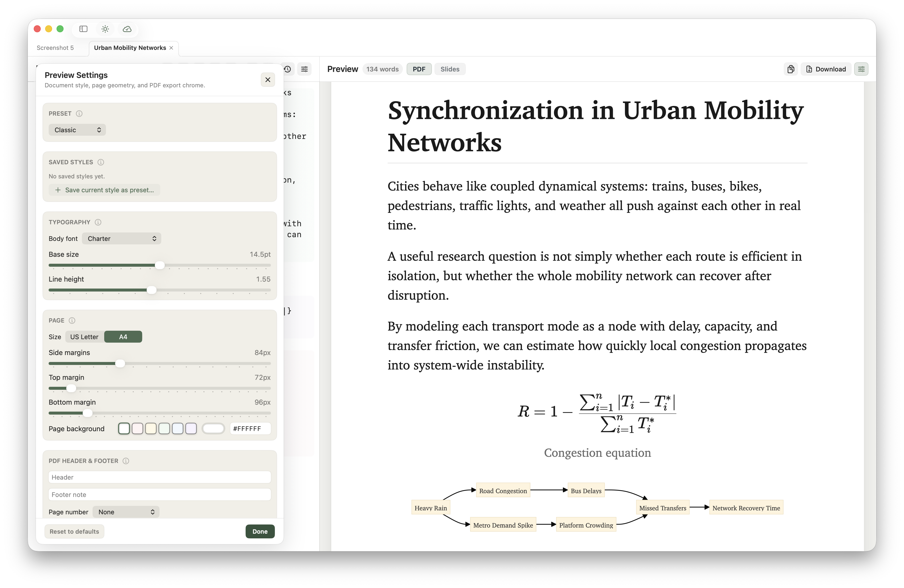Switch preview to Slides mode
The image size is (904, 588).
tap(450, 69)
